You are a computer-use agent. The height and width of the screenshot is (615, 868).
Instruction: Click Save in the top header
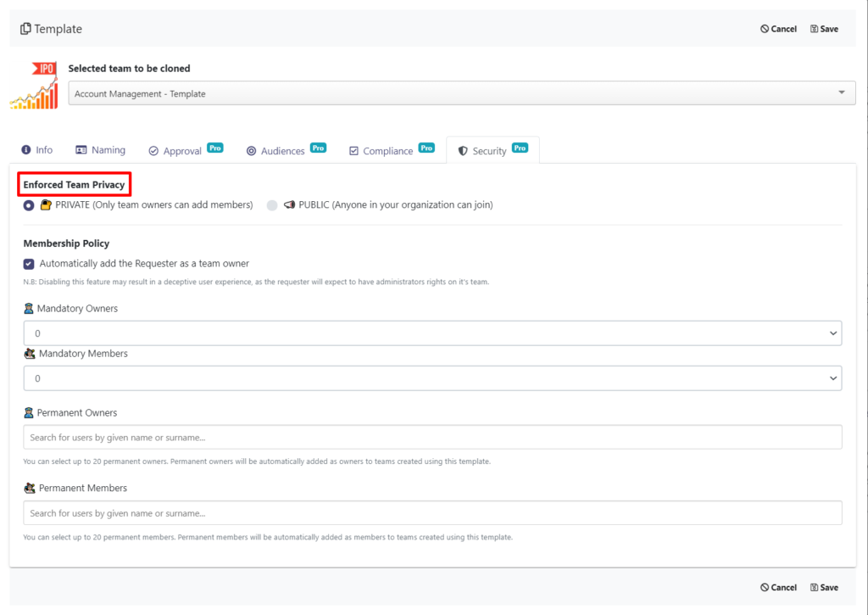tap(824, 29)
